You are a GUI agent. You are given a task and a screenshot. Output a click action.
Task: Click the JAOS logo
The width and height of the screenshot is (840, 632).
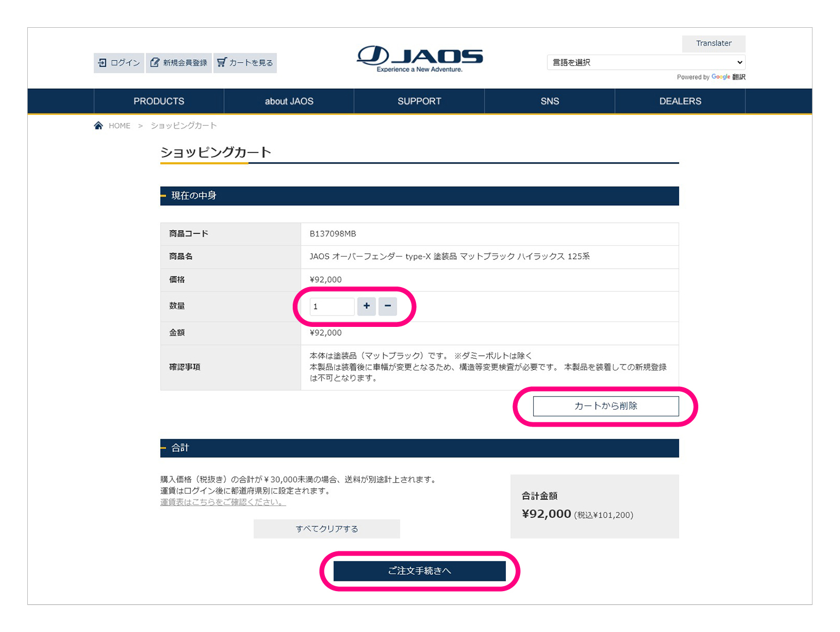420,59
